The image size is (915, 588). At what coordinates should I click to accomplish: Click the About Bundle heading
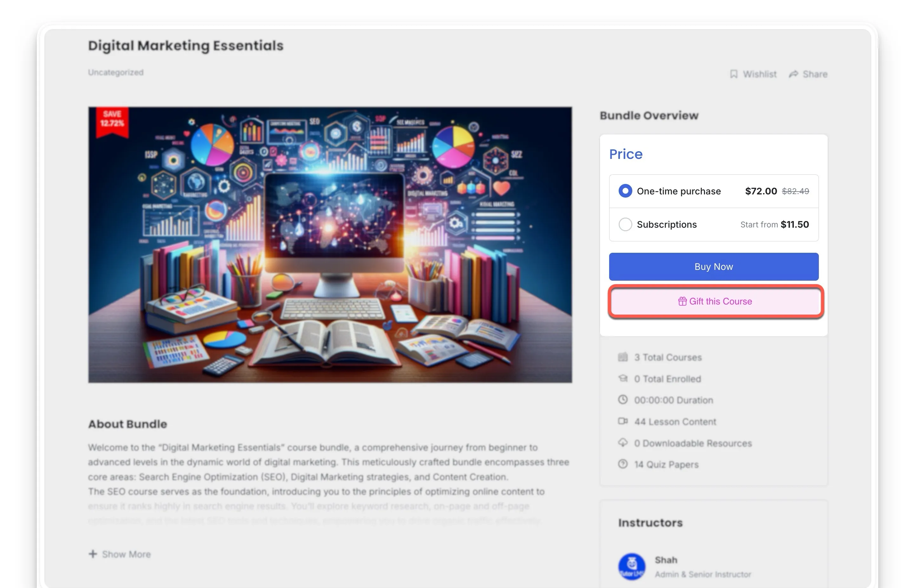128,424
